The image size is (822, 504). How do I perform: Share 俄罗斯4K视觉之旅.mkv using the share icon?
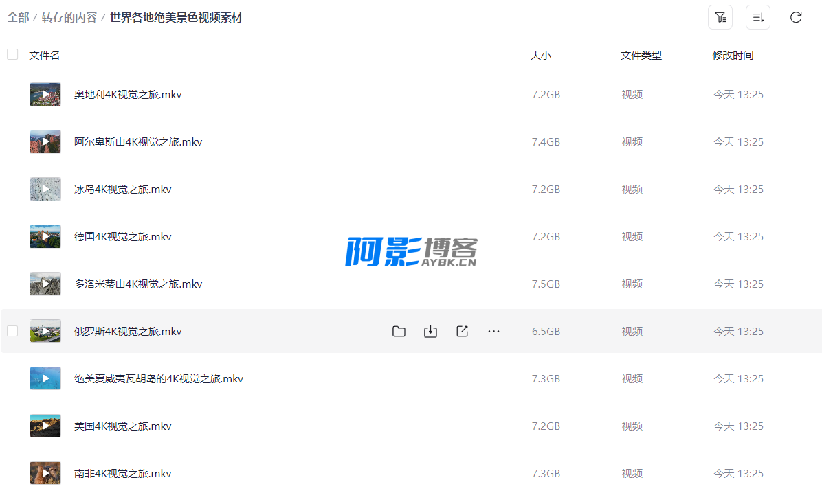462,332
